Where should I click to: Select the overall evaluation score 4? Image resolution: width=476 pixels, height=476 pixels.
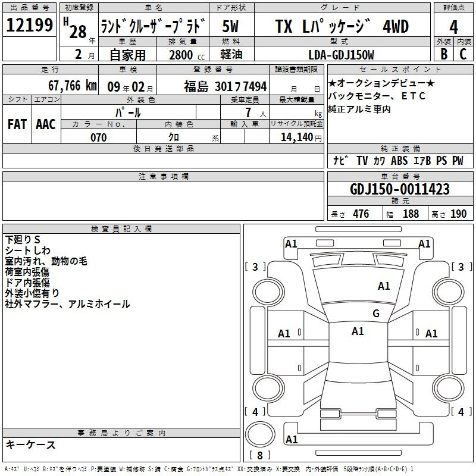[454, 27]
